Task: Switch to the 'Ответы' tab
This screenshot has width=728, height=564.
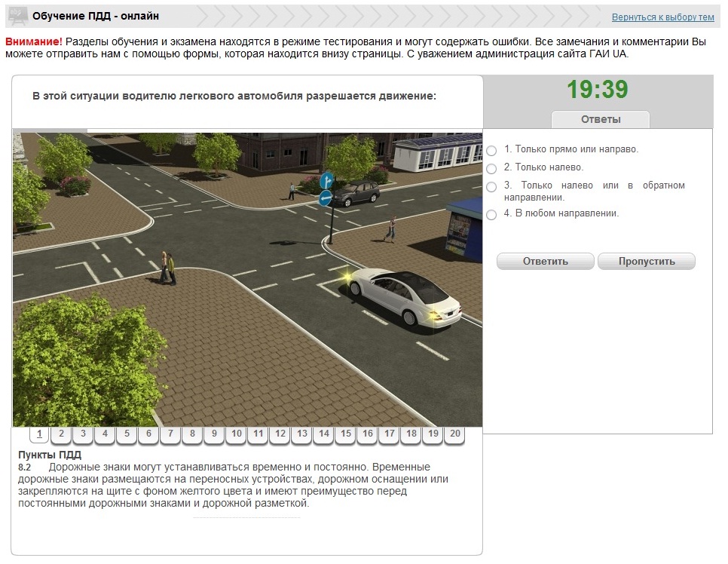Action: (x=600, y=119)
